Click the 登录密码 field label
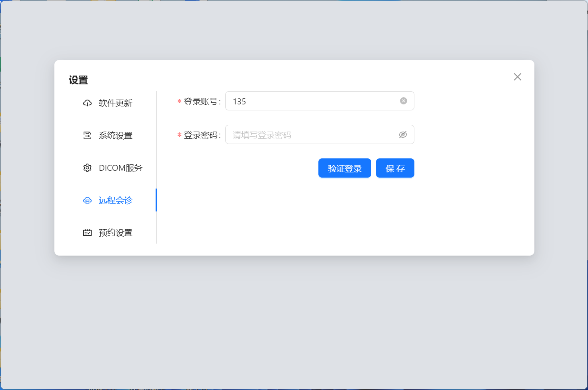The height and width of the screenshot is (390, 588). (x=201, y=135)
